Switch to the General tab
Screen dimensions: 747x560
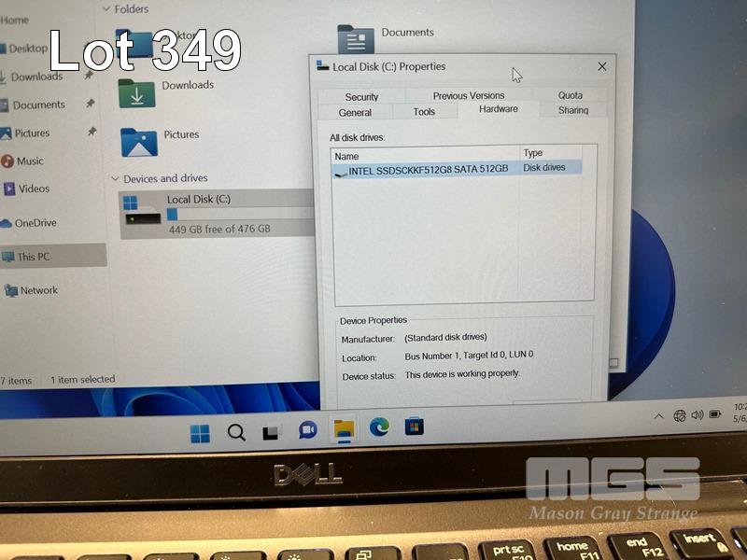coord(355,113)
